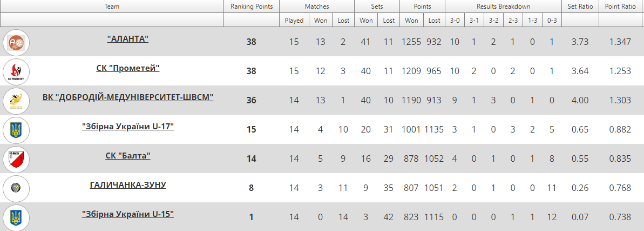The image size is (644, 231).
Task: Select the SC Balta red shield logo
Action: pyautogui.click(x=16, y=160)
